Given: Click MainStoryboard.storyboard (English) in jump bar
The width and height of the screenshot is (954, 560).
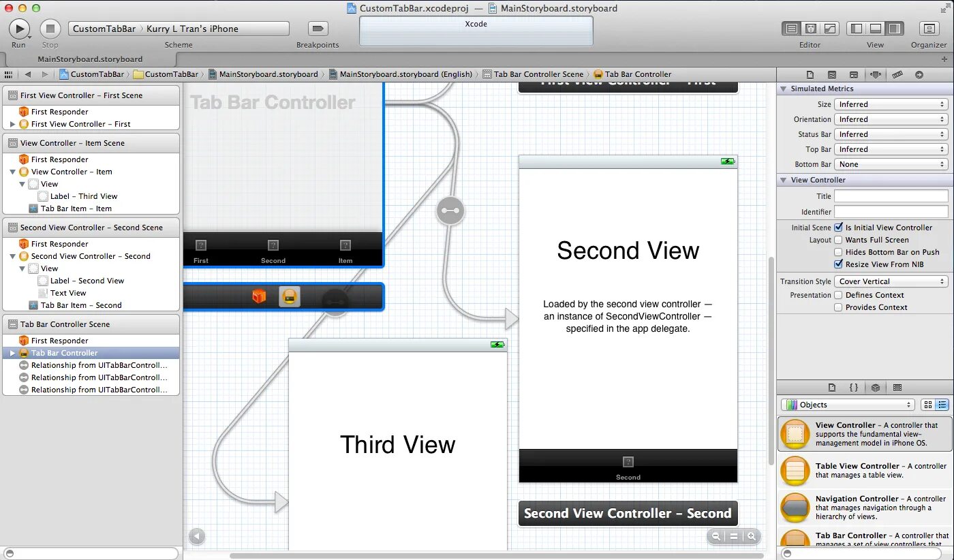Looking at the screenshot, I should [x=401, y=74].
